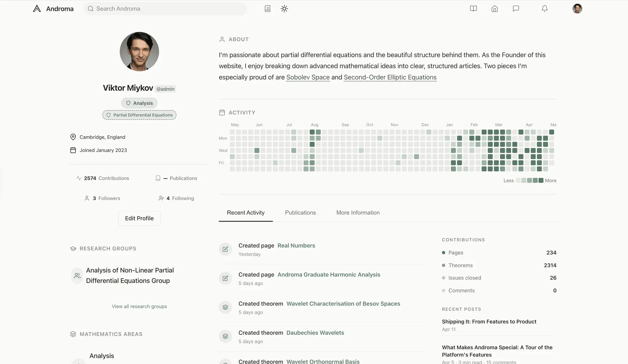This screenshot has height=364, width=628.
Task: Click the Issues closed row
Action: (499, 278)
